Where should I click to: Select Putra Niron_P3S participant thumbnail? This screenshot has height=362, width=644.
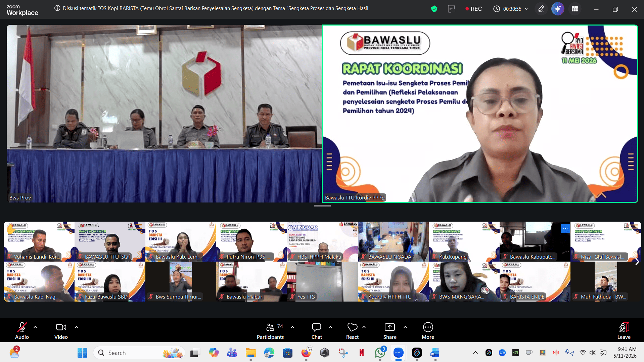(x=251, y=241)
